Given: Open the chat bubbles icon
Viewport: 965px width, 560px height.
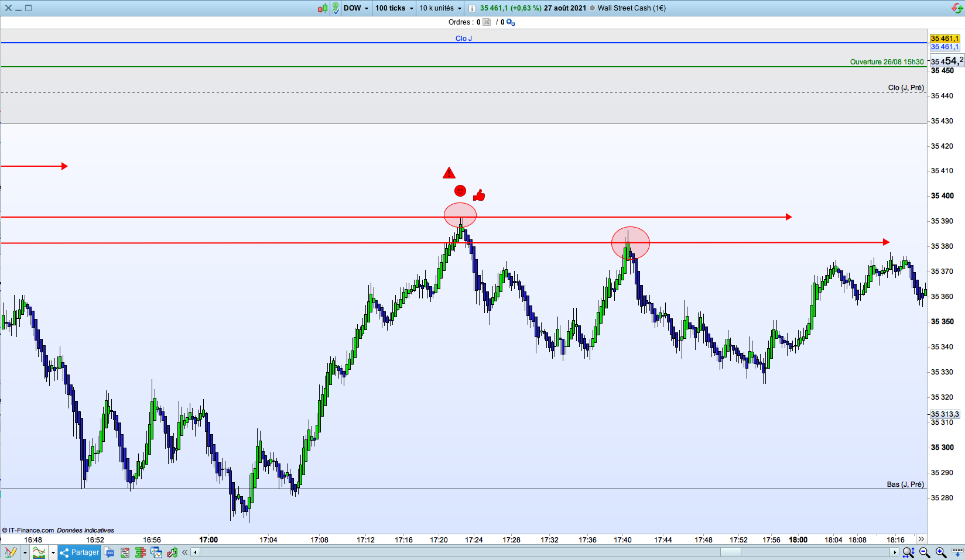Looking at the screenshot, I should (109, 552).
